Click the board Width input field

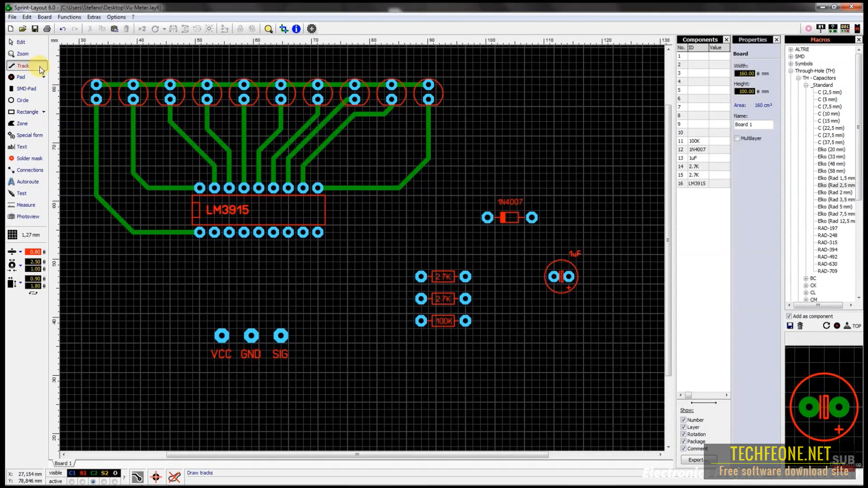(x=744, y=74)
